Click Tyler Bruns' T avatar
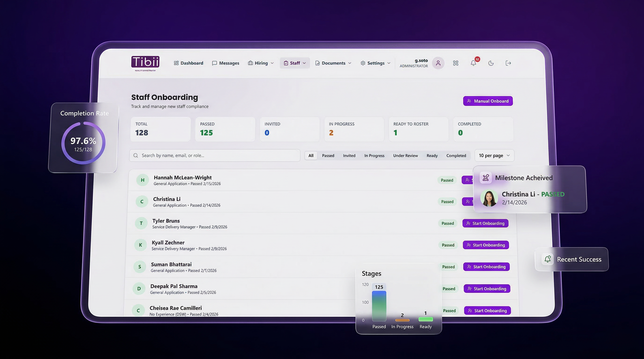 tap(141, 223)
